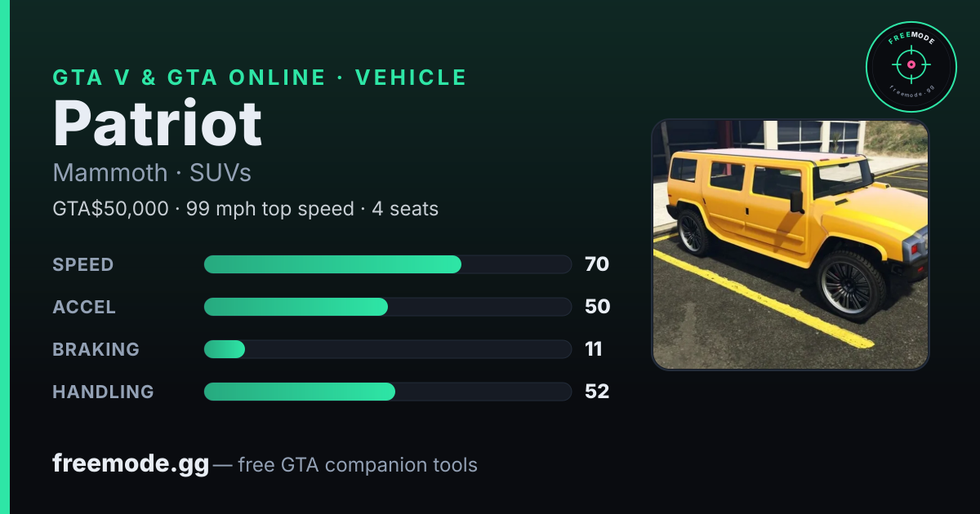Click the Mammoth · SUVs subtitle
The image size is (980, 514).
(x=152, y=173)
